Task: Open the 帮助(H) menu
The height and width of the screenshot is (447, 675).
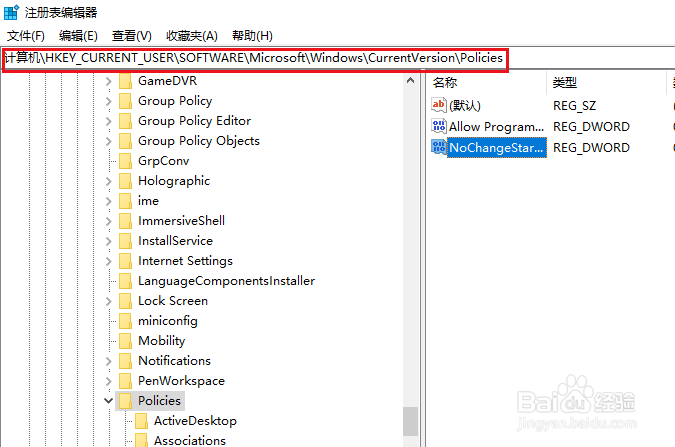Action: [x=252, y=36]
